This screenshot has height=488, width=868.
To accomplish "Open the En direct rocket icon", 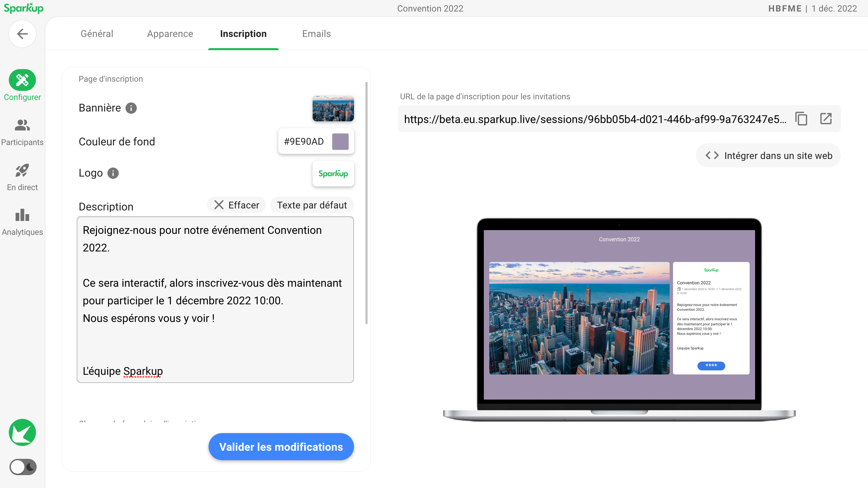I will [x=22, y=170].
